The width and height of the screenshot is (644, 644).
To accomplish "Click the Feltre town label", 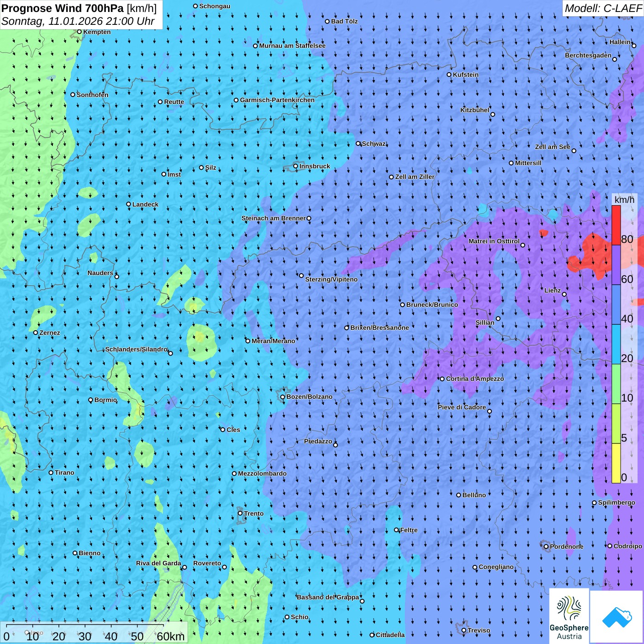I will 409,530.
